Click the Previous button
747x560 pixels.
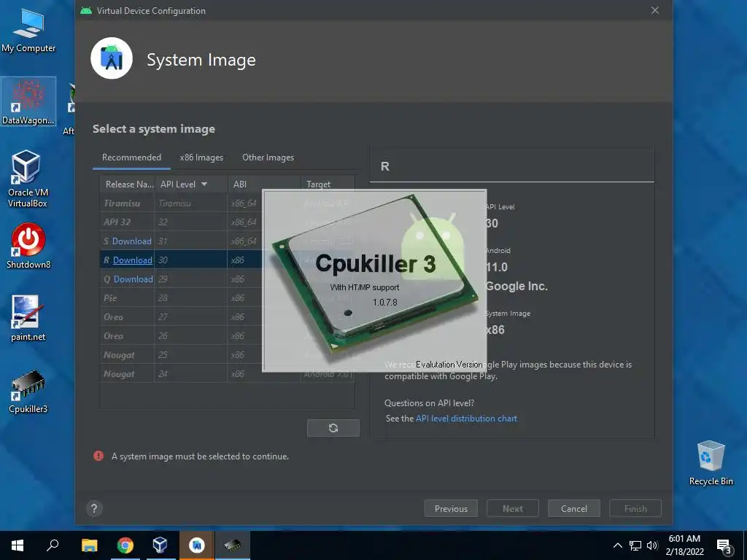(451, 508)
